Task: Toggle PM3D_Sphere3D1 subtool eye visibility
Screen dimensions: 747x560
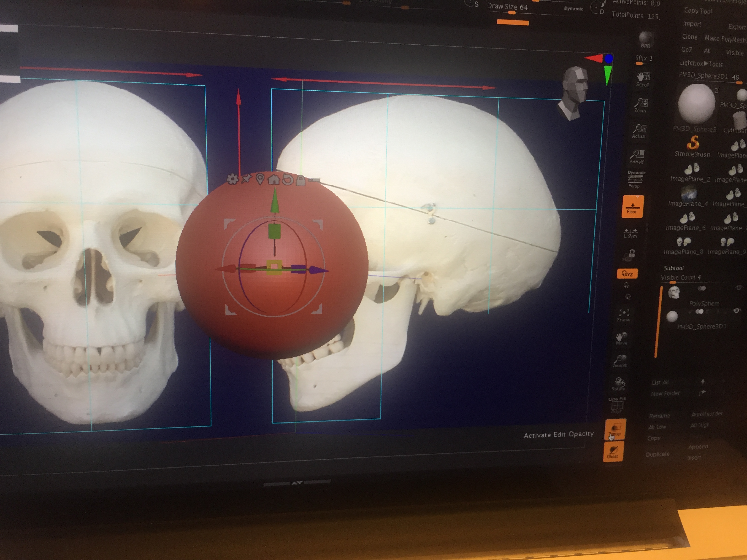Action: pyautogui.click(x=736, y=311)
